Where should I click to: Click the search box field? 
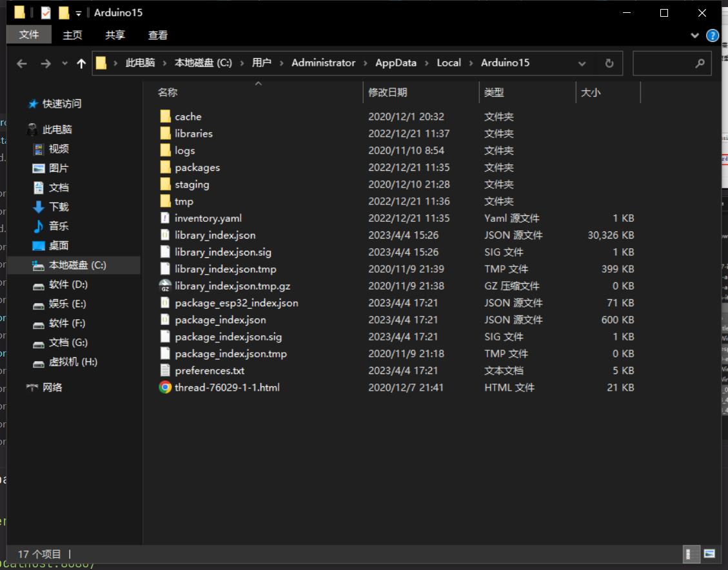pyautogui.click(x=664, y=63)
